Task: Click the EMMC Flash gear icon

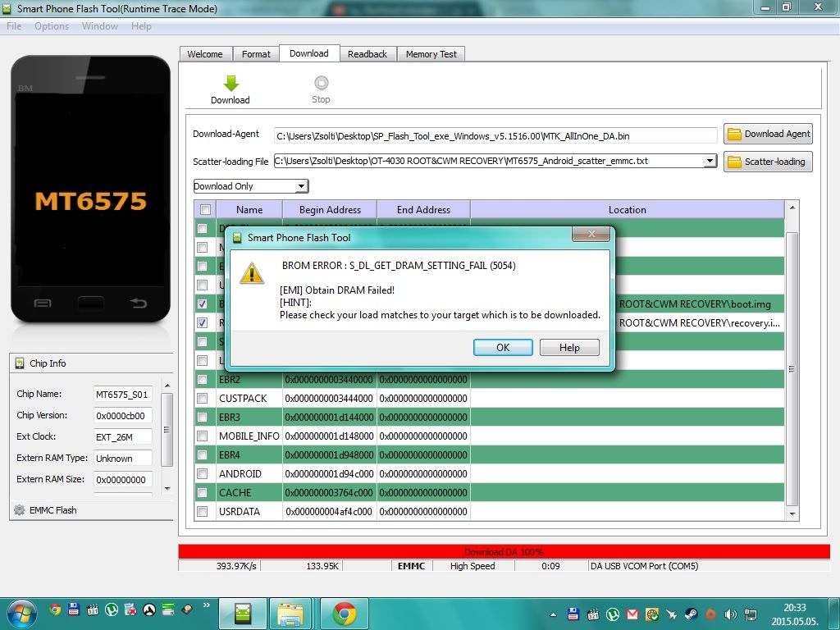Action: [20, 510]
